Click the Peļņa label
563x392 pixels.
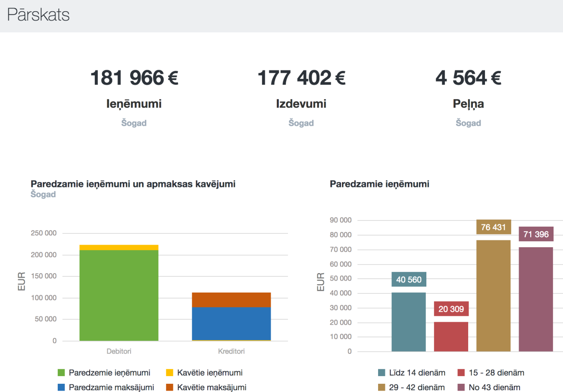click(468, 104)
